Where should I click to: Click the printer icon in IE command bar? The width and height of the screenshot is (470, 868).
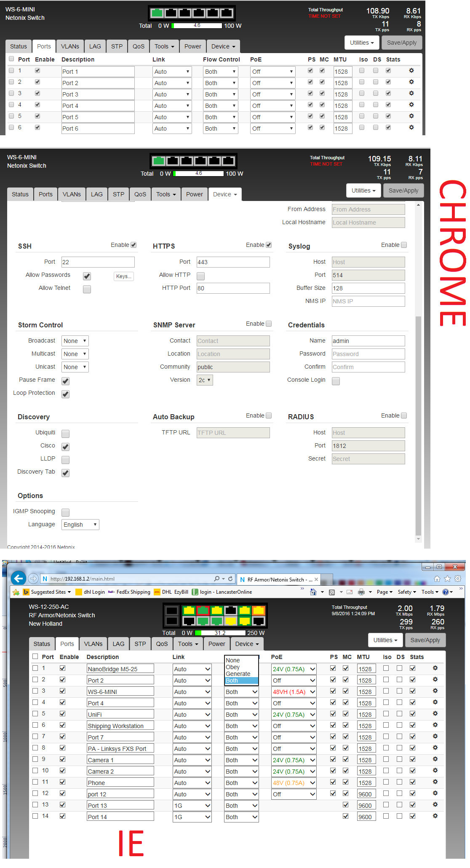(x=361, y=592)
